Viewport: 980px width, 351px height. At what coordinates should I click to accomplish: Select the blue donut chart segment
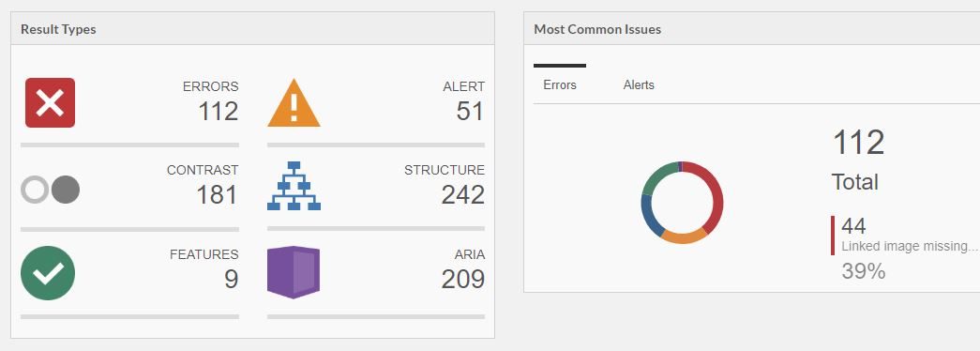coord(649,215)
